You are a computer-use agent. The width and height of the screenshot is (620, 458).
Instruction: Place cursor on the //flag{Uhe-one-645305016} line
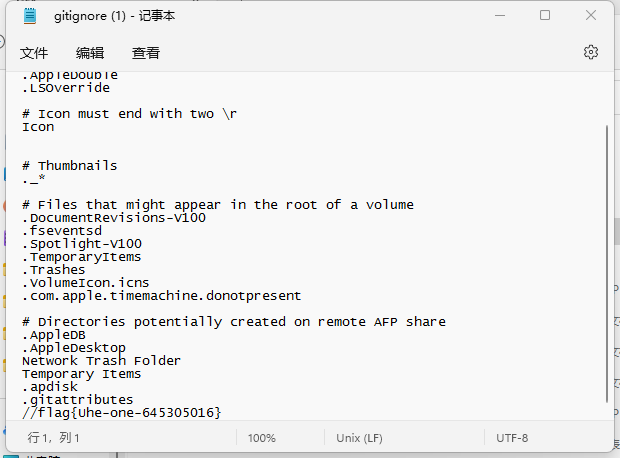(121, 413)
